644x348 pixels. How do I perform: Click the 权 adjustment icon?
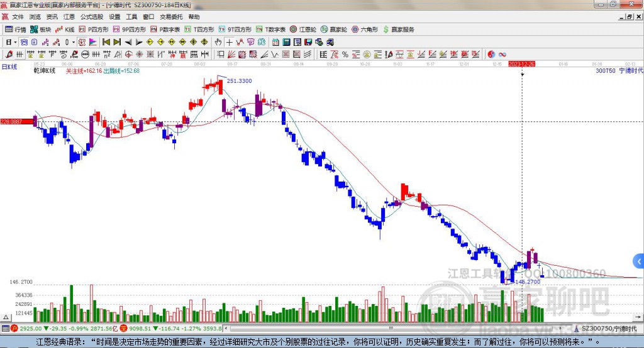pos(82,42)
